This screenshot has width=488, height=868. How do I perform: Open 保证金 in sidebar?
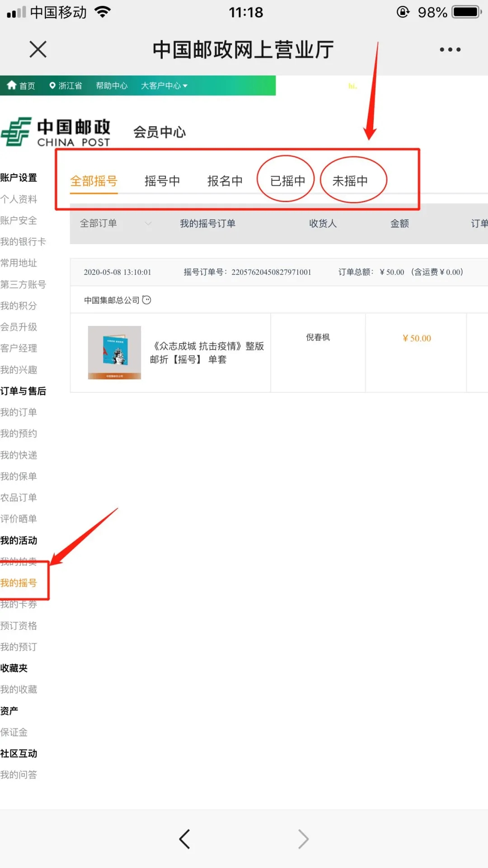pyautogui.click(x=14, y=732)
